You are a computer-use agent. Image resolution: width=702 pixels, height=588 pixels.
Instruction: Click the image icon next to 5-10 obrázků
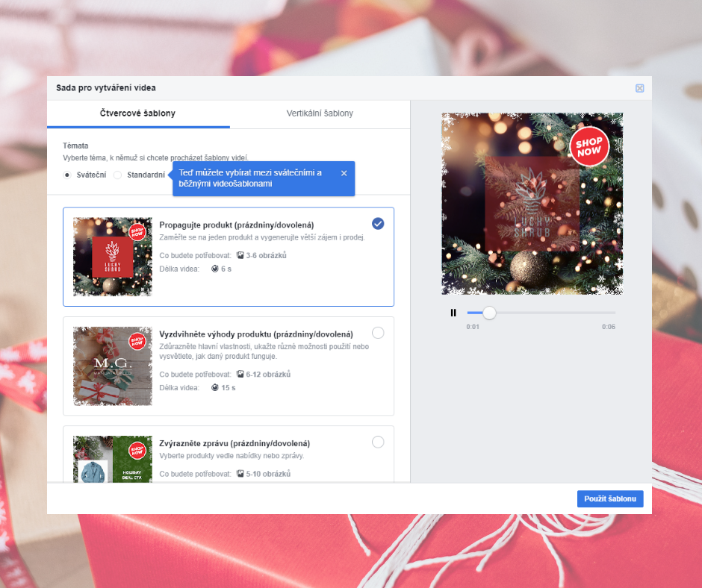(x=240, y=473)
